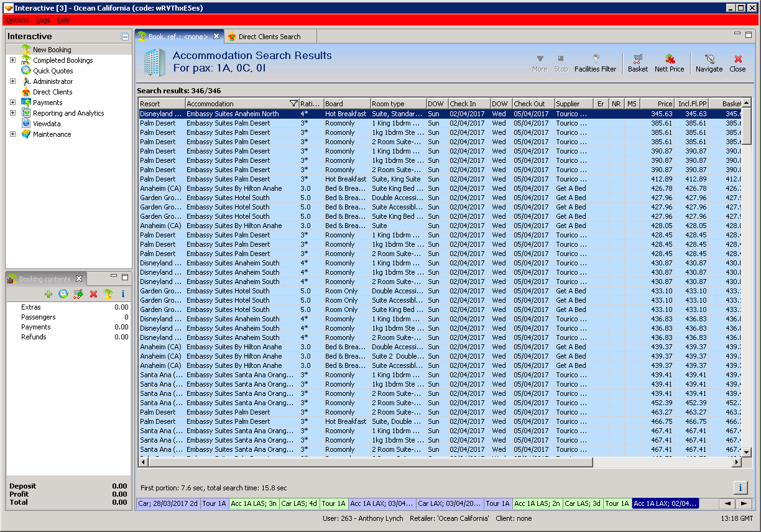The image size is (761, 532).
Task: Expand the Reporting and Analytics node
Action: pos(13,113)
